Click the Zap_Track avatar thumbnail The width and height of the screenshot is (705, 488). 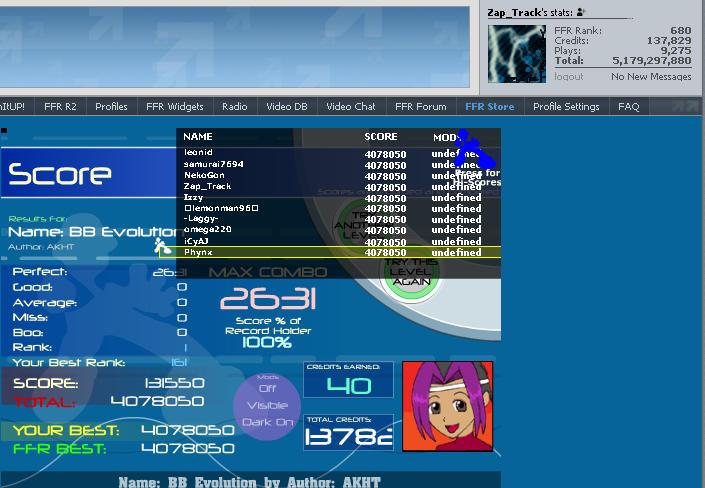pyautogui.click(x=516, y=52)
